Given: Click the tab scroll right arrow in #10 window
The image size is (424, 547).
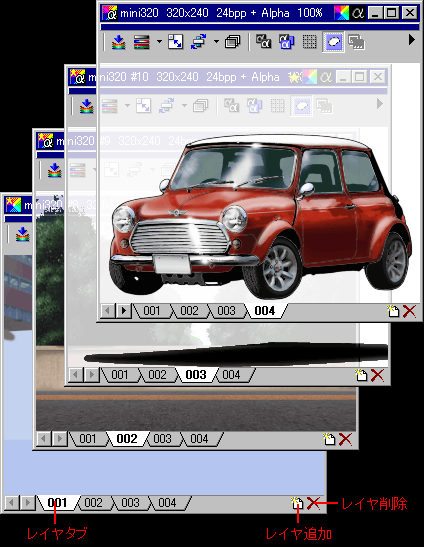Looking at the screenshot, I should point(92,375).
